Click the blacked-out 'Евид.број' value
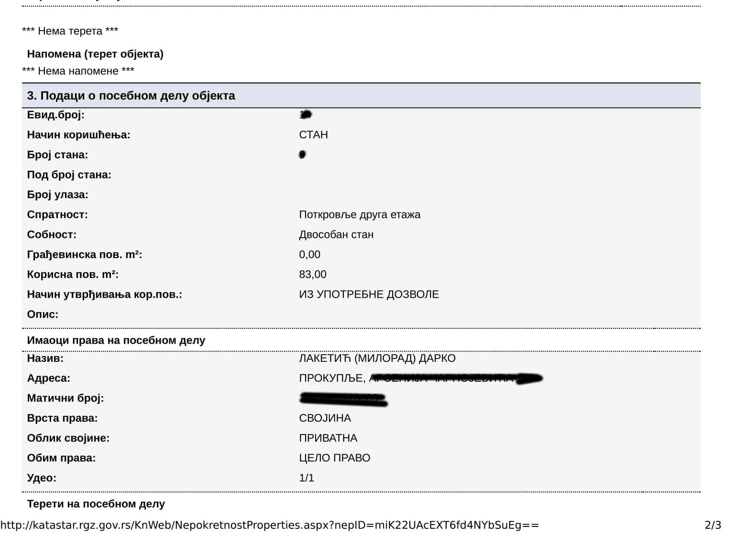 [x=306, y=114]
